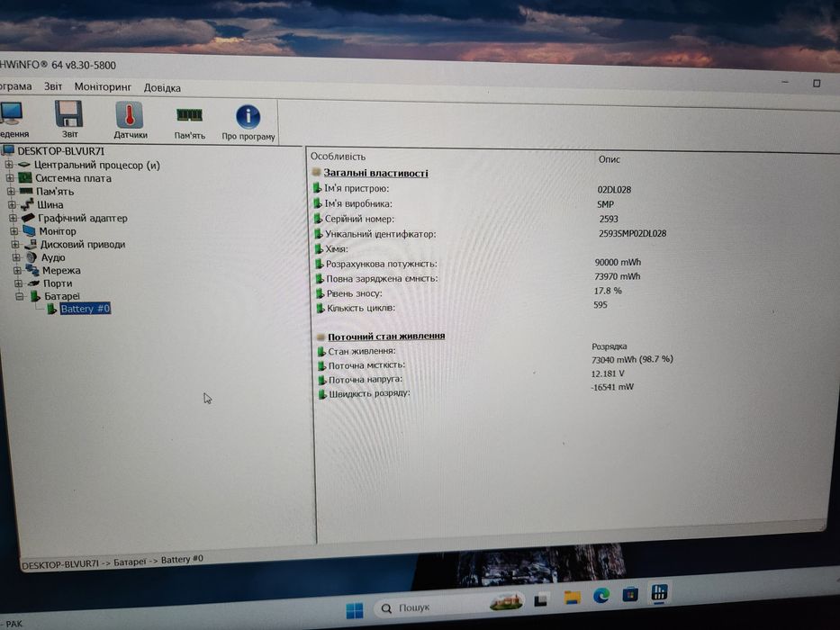Expand Центральний процесор tree node
This screenshot has height=630, width=840.
click(x=9, y=165)
